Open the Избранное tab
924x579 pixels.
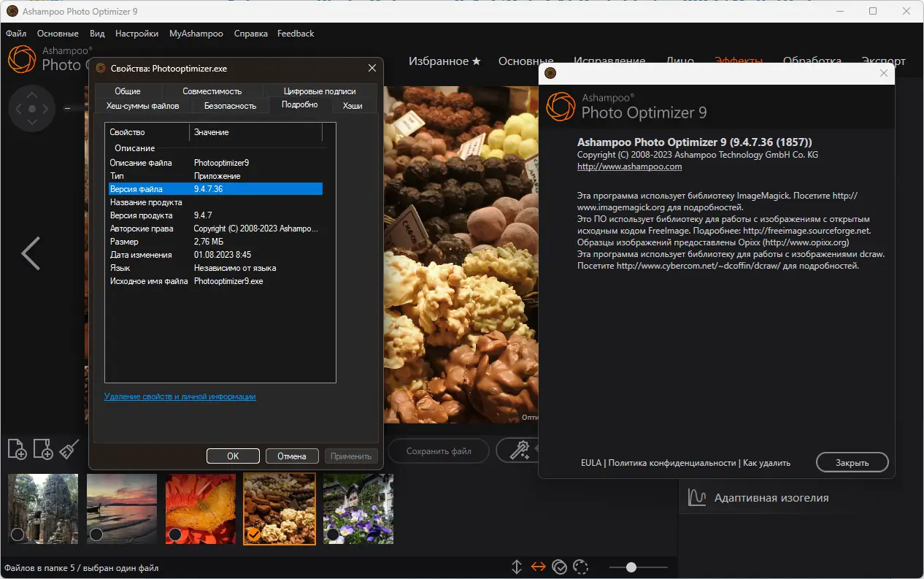tap(444, 61)
